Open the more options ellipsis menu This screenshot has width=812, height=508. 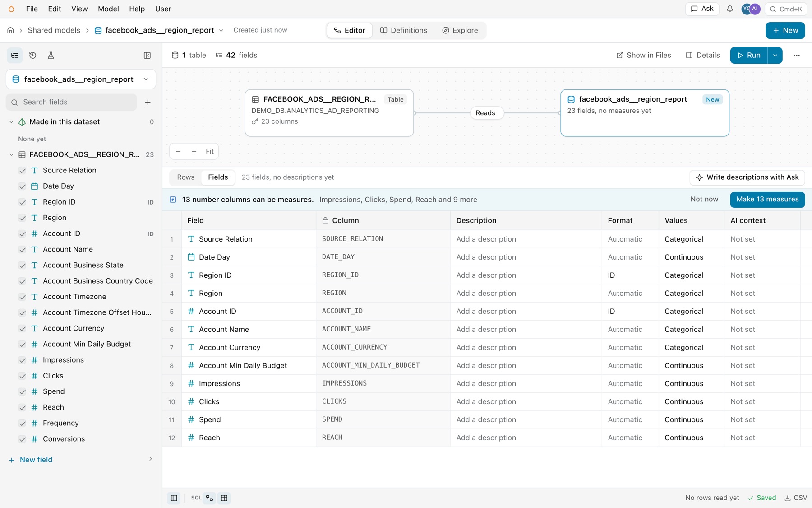tap(797, 55)
